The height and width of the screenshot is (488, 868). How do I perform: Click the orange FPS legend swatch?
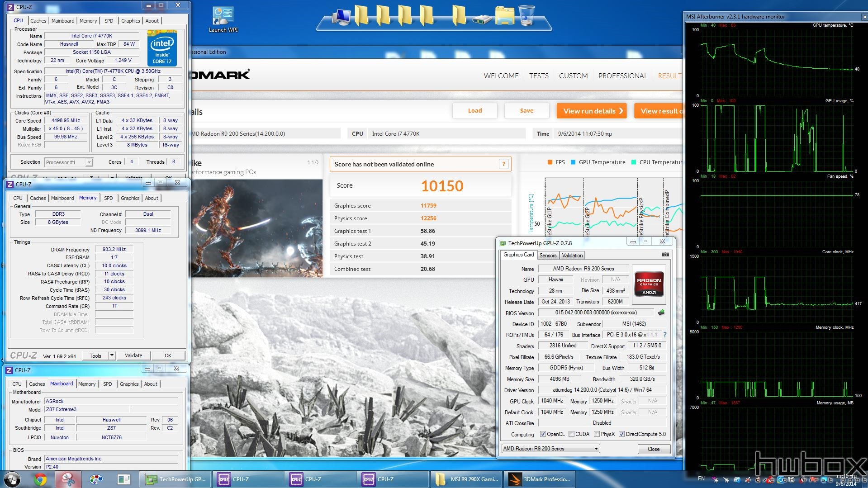pos(550,162)
